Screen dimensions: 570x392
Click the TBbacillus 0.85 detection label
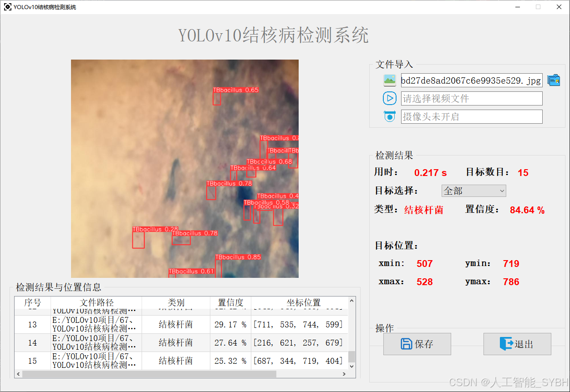coord(238,257)
